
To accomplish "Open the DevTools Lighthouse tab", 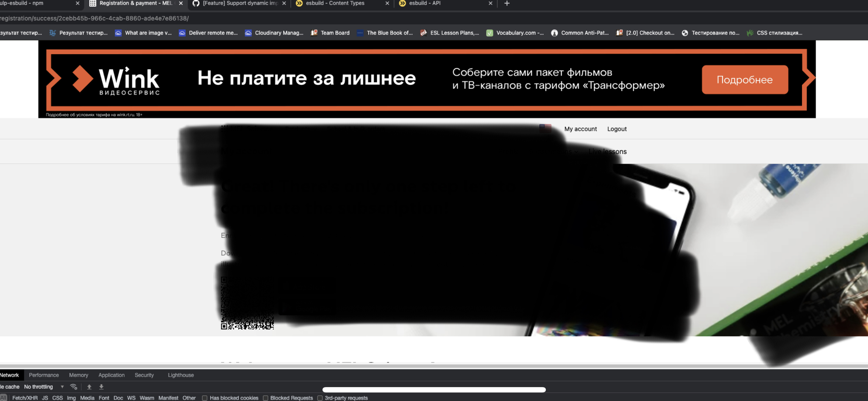I will coord(181,375).
